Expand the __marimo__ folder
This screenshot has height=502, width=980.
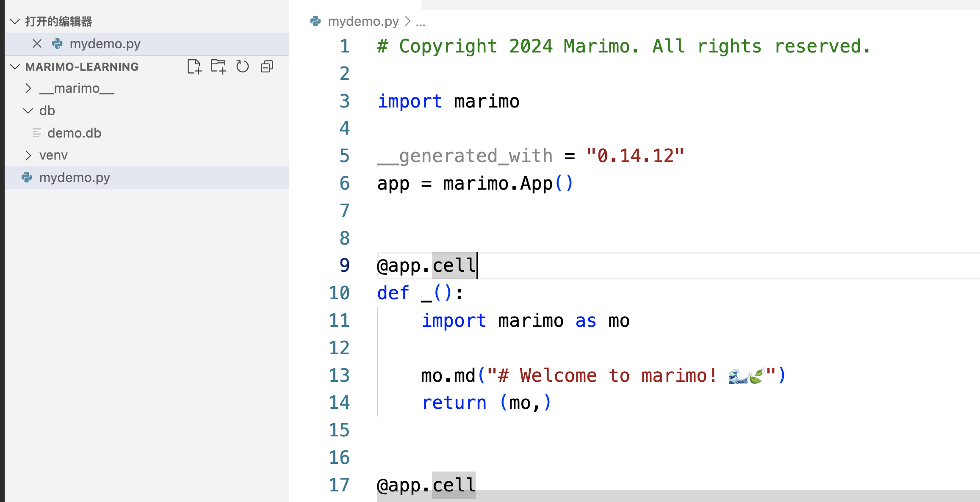[x=28, y=88]
